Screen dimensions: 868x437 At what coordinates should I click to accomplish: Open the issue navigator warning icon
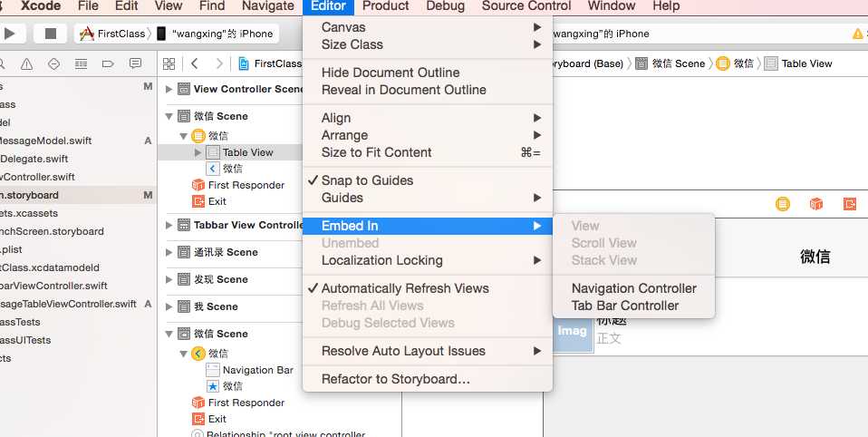[x=26, y=64]
